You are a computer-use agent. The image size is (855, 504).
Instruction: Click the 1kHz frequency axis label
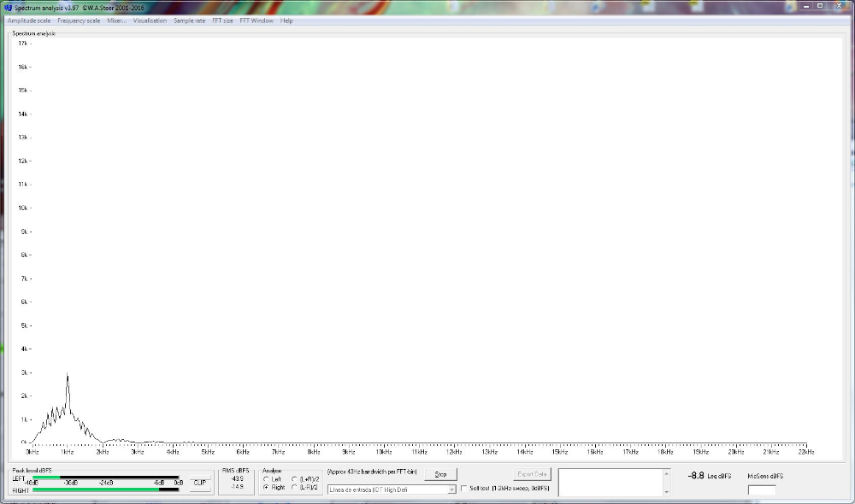coord(67,452)
